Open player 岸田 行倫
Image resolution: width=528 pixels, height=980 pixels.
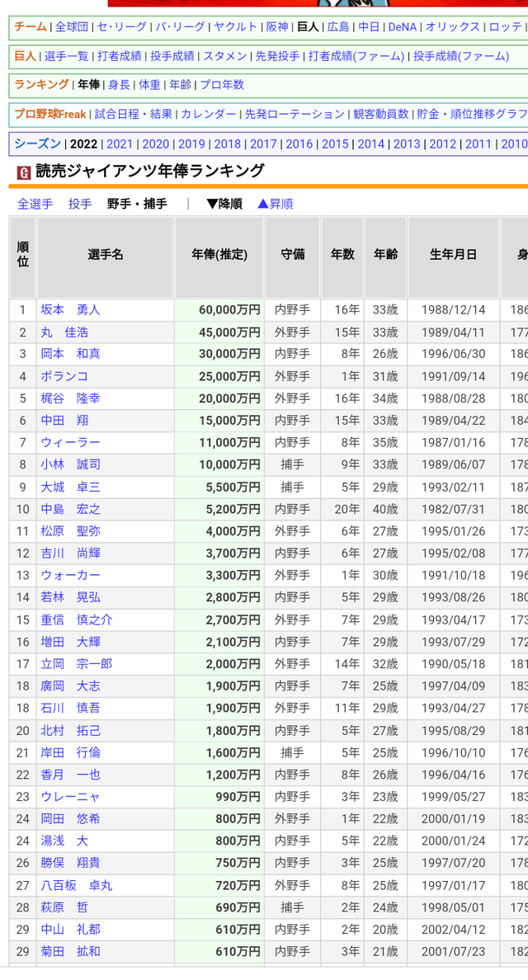click(x=71, y=752)
